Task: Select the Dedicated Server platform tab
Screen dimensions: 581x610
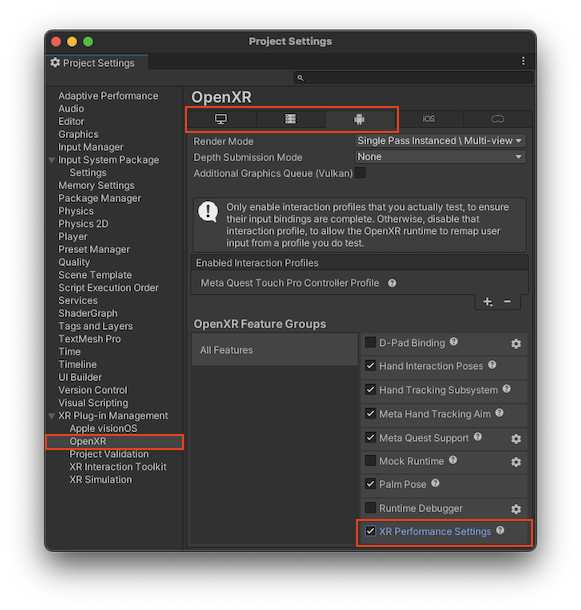Action: [x=290, y=119]
